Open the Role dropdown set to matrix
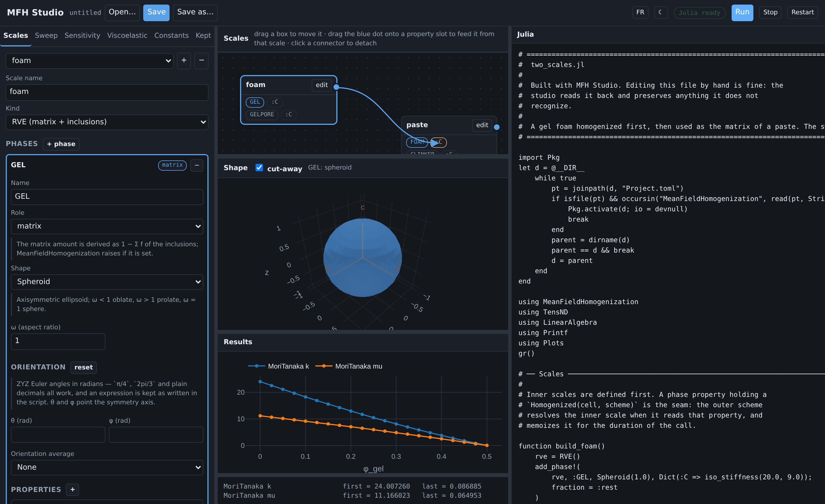 pyautogui.click(x=107, y=226)
